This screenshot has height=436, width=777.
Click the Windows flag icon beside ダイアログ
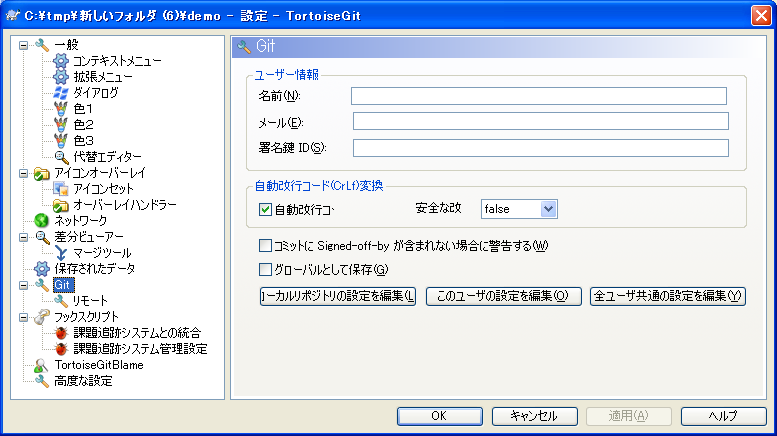61,93
